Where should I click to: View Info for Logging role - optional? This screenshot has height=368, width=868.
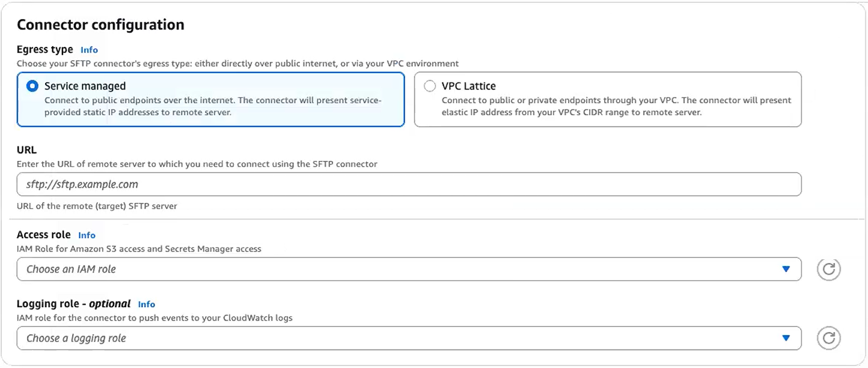[146, 304]
